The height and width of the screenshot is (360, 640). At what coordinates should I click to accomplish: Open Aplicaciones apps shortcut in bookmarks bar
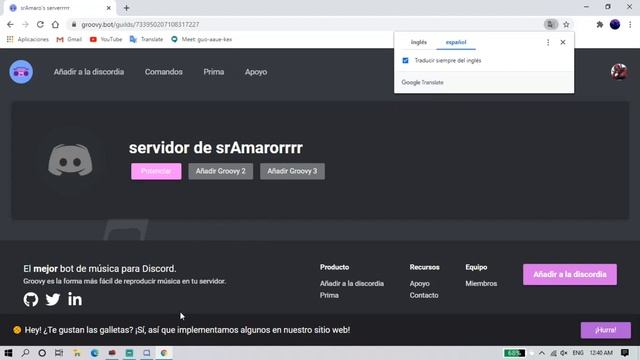(28, 39)
